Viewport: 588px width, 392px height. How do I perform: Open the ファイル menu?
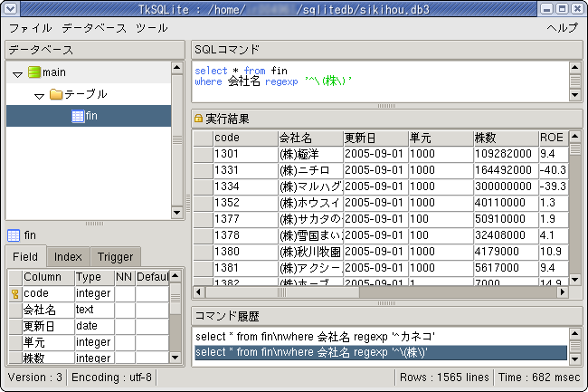30,28
